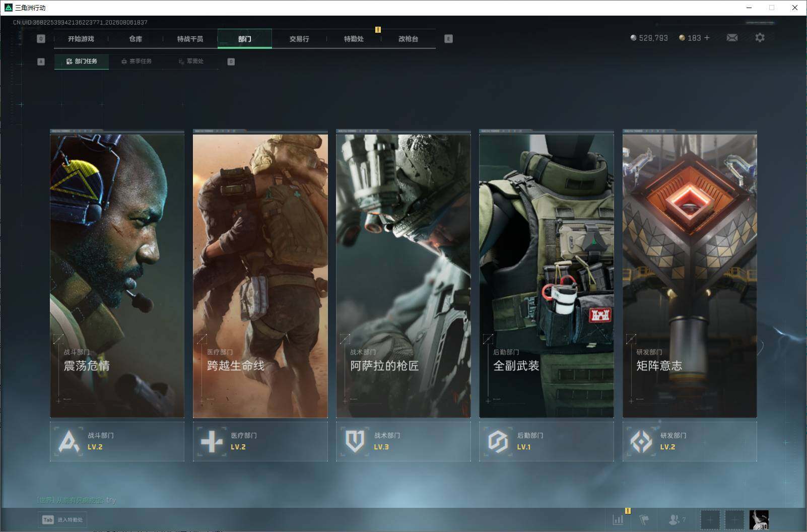Click the Q key previous-tab hint
The image size is (807, 532).
[x=41, y=39]
